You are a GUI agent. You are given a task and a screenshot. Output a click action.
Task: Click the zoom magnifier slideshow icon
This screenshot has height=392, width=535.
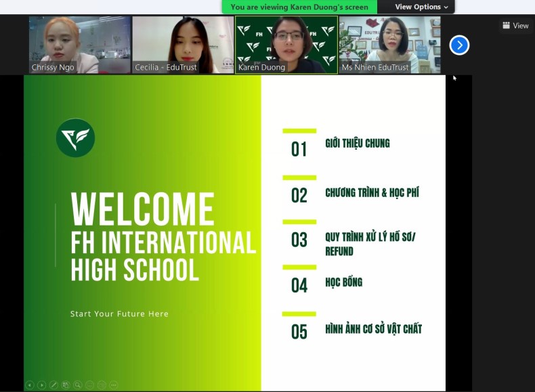[x=77, y=385]
